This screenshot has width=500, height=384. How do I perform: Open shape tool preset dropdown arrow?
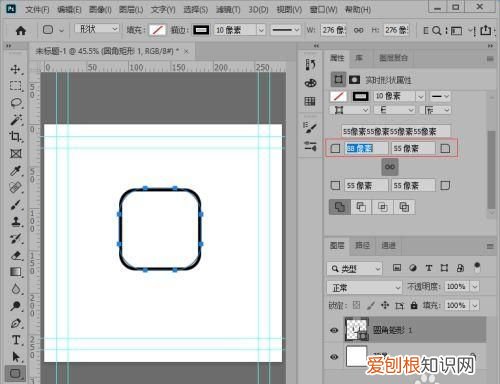(62, 30)
